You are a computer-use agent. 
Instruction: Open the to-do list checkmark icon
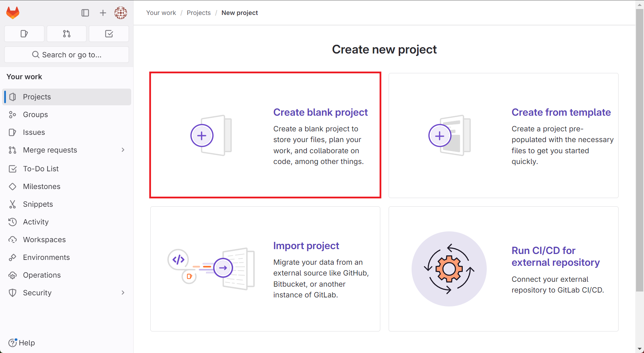[x=109, y=34]
